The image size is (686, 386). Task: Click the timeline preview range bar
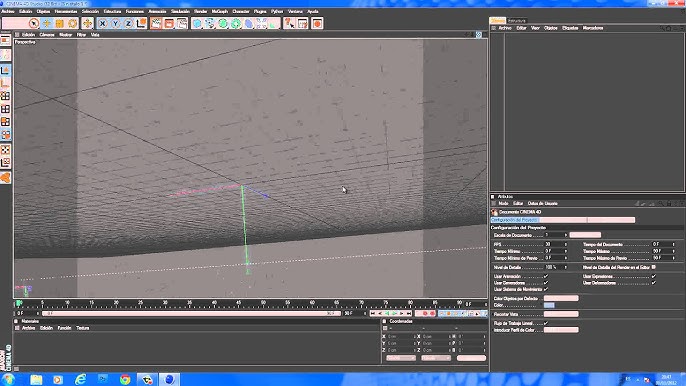coord(191,313)
